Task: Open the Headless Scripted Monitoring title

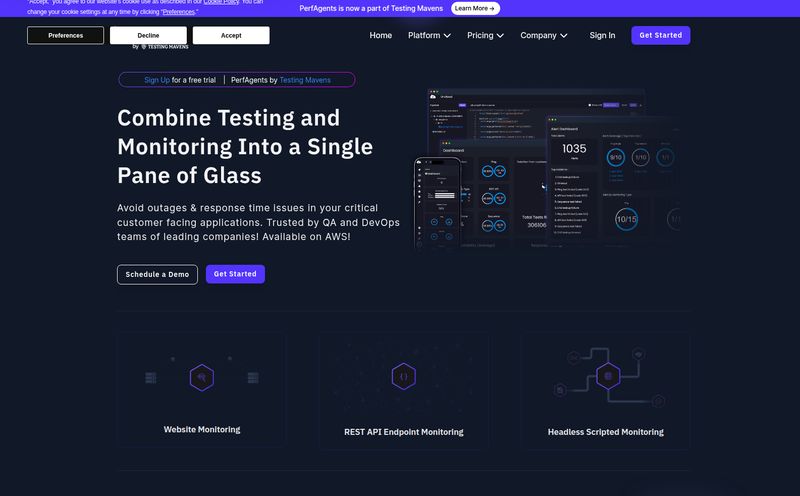Action: 606,432
